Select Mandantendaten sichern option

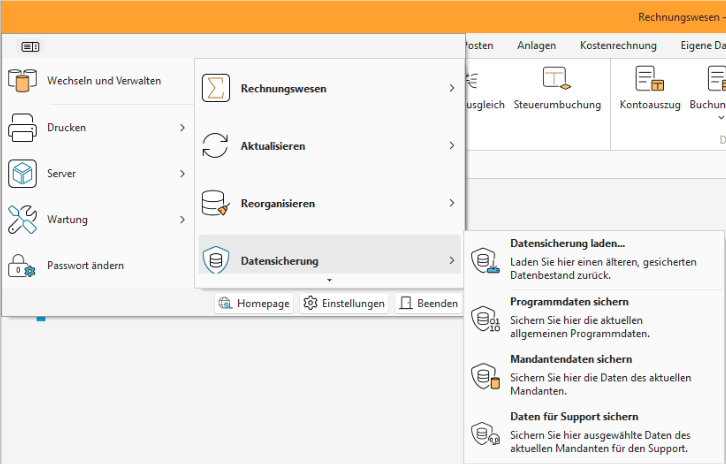pyautogui.click(x=571, y=359)
